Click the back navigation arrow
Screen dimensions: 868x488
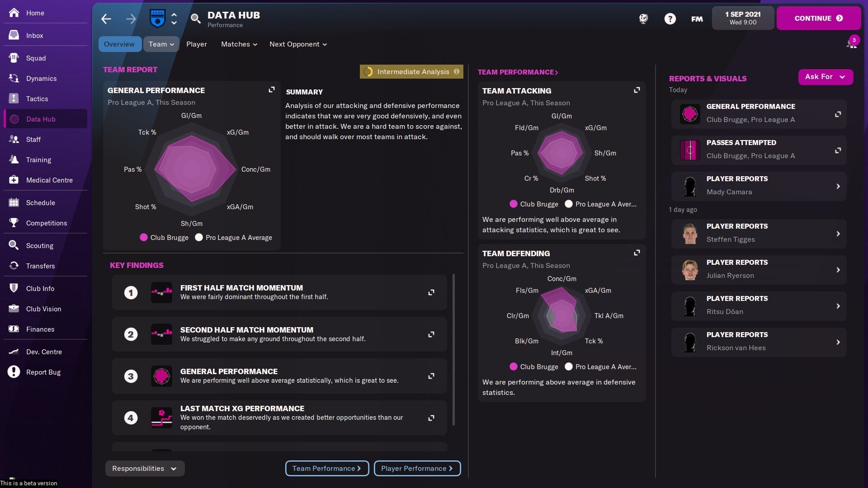click(x=106, y=19)
